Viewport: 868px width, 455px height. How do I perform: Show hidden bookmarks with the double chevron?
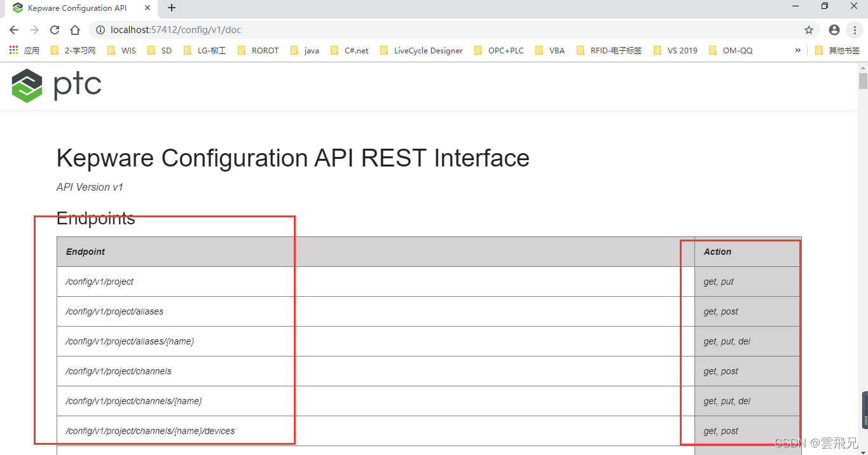tap(798, 50)
